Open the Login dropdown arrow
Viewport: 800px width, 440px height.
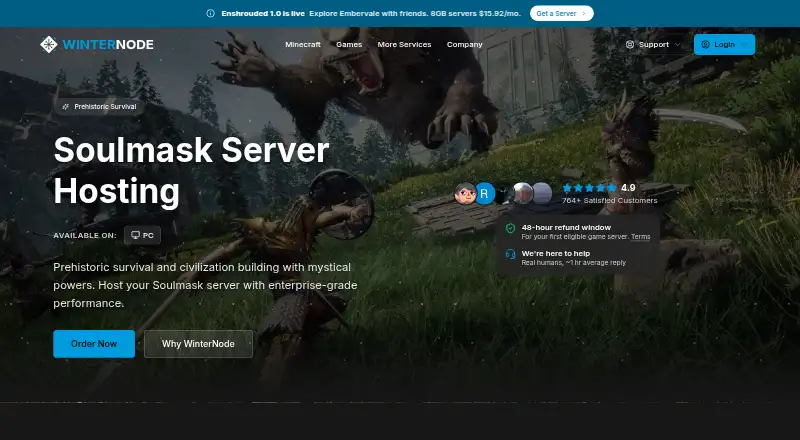coord(744,44)
